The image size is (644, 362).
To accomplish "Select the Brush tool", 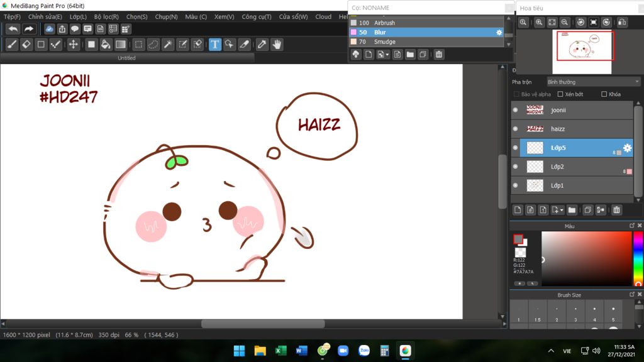I will 12,45.
